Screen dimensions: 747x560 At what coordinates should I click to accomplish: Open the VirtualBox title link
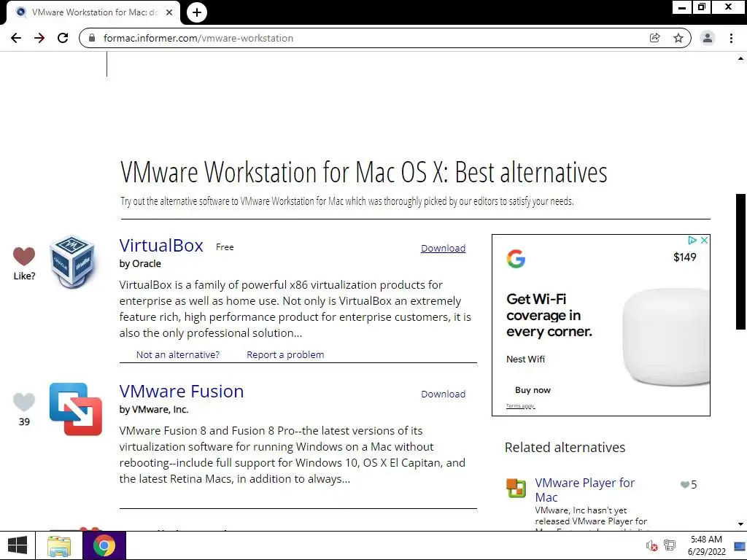pyautogui.click(x=161, y=246)
